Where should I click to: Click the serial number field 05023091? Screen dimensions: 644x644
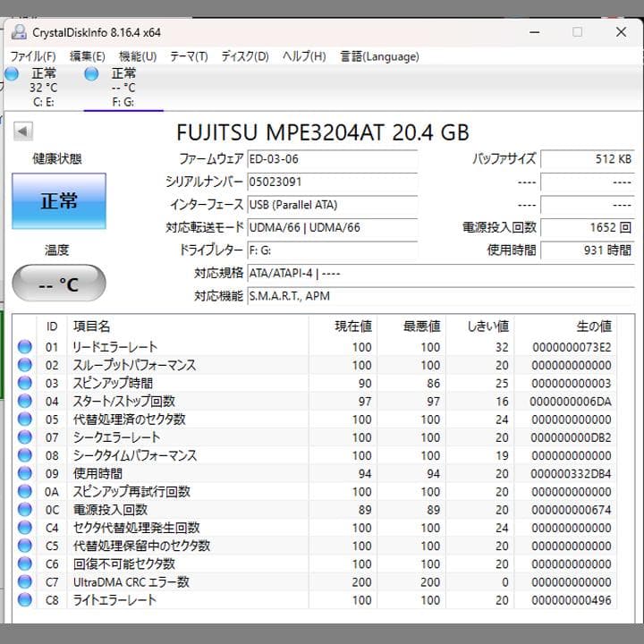(x=332, y=182)
